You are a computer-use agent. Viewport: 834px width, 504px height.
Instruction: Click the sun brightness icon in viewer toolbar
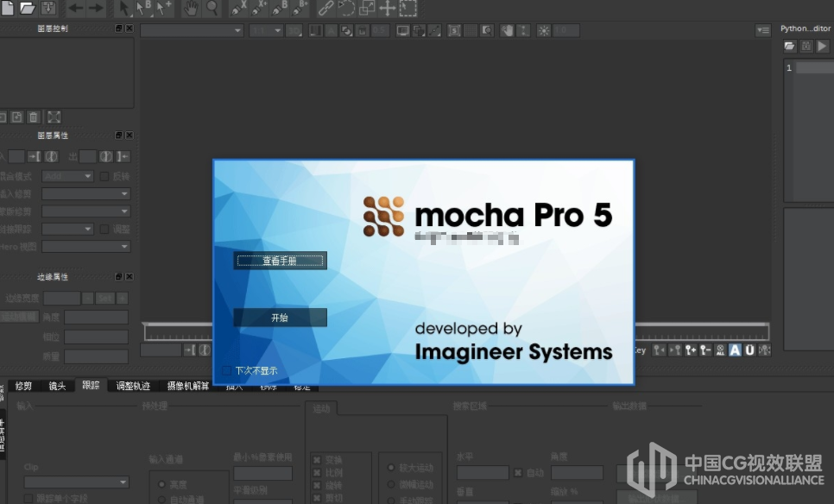click(544, 31)
